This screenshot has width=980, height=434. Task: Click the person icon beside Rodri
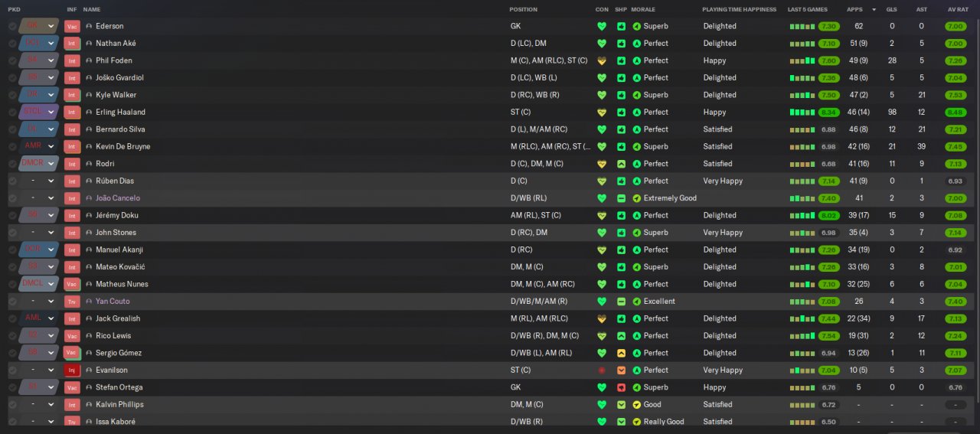point(89,164)
